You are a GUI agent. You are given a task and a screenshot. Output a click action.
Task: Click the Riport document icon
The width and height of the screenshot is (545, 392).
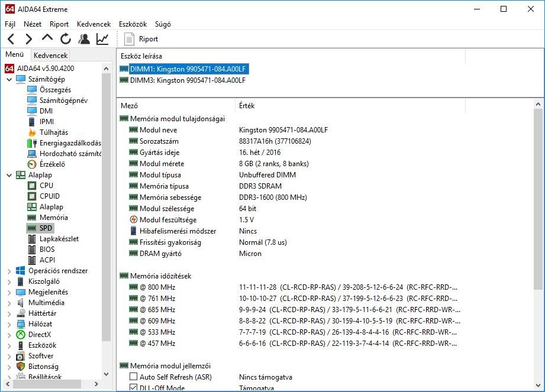click(x=129, y=39)
